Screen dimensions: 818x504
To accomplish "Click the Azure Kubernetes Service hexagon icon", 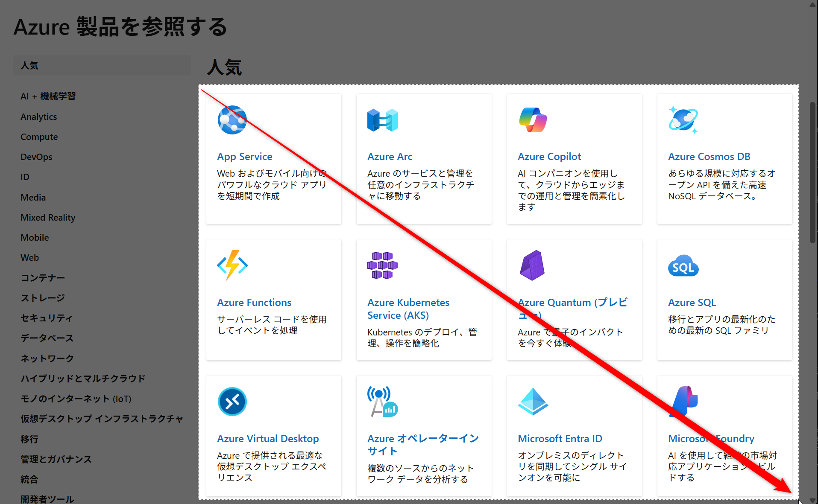I will click(382, 265).
